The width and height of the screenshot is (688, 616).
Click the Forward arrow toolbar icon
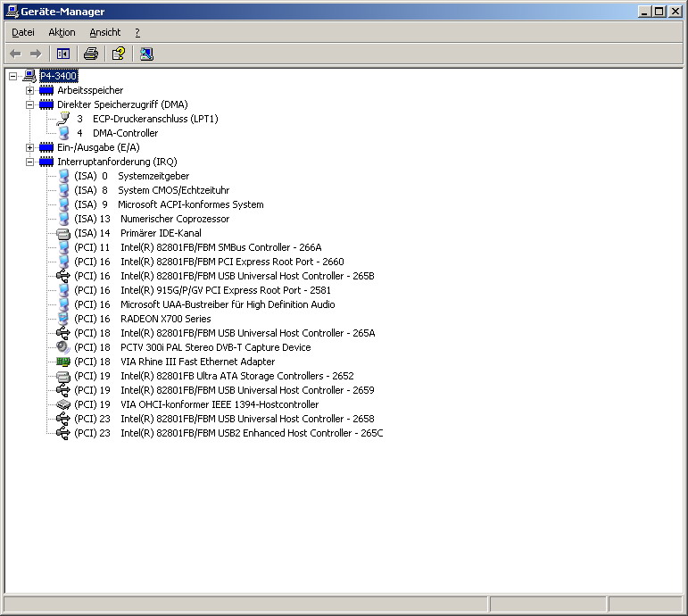coord(36,54)
